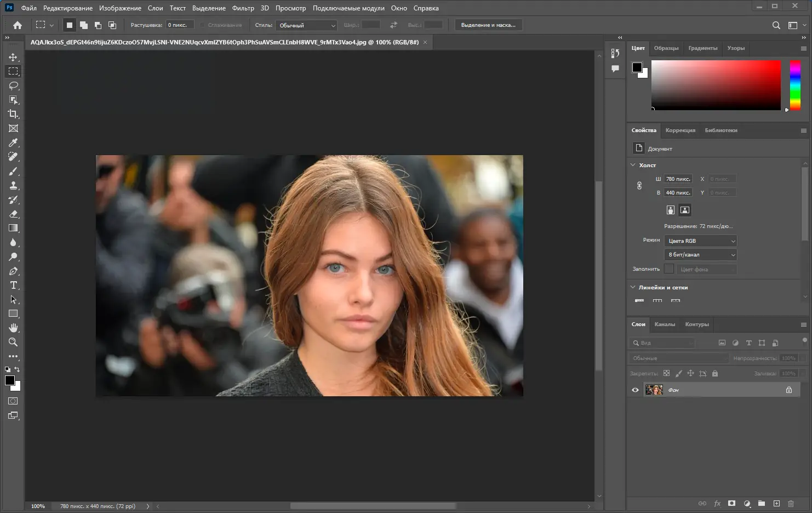Pick the Clone Stamp tool
This screenshot has width=812, height=513.
click(13, 185)
